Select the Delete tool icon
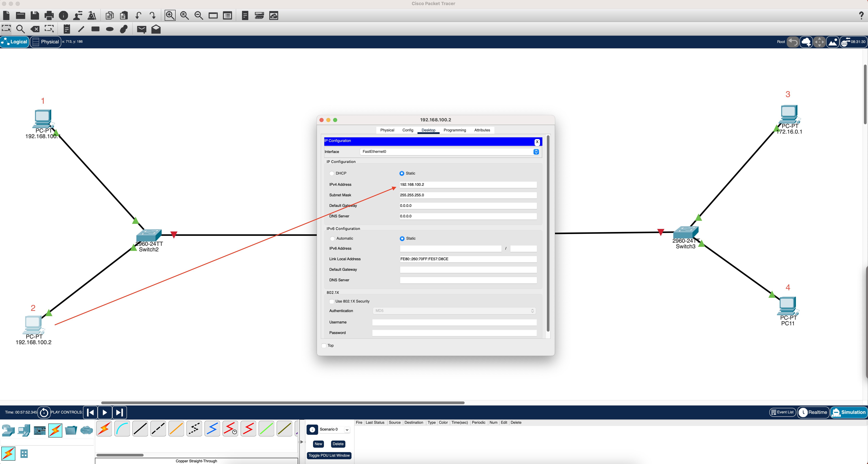The image size is (868, 464). pos(35,29)
